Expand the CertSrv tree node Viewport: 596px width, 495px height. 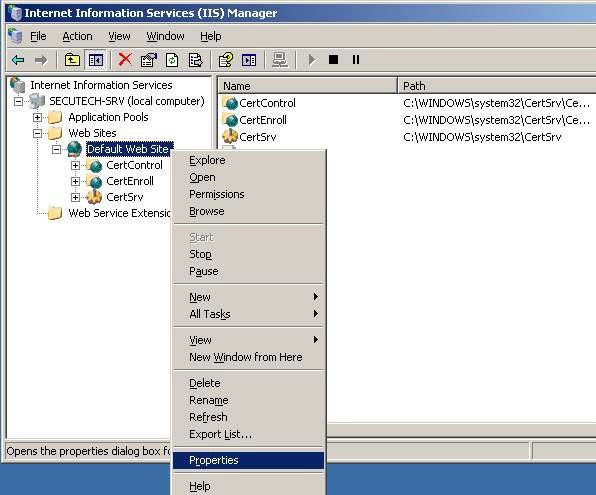(75, 197)
